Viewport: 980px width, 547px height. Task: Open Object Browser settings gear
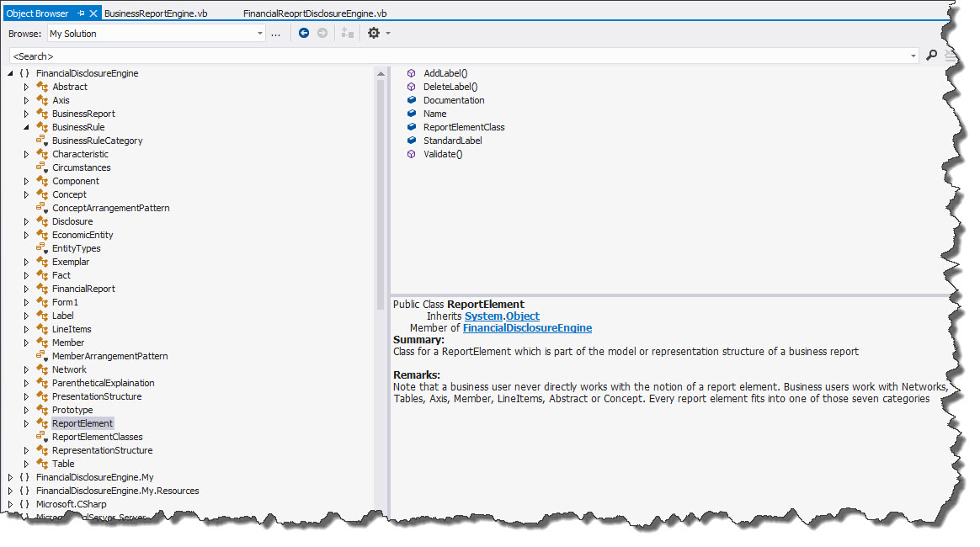374,33
